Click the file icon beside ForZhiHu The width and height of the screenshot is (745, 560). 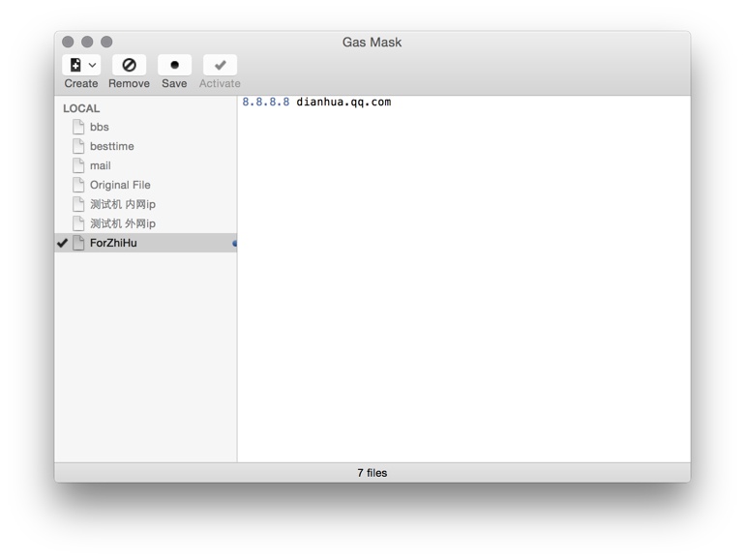[x=78, y=243]
